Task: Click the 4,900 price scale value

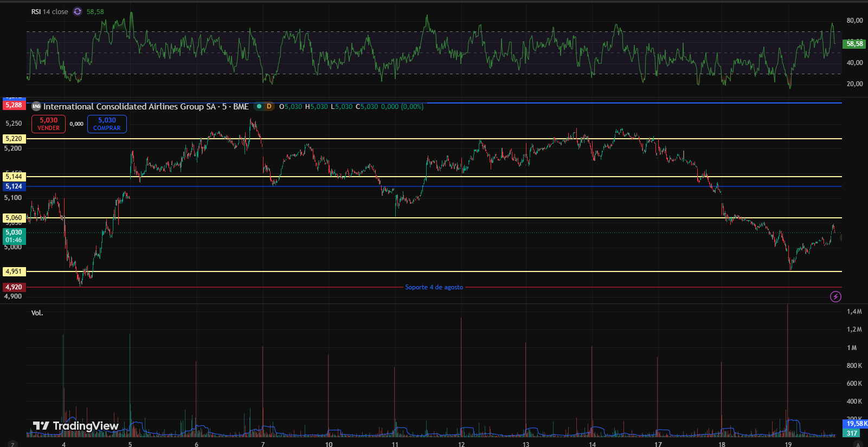Action: pos(14,296)
